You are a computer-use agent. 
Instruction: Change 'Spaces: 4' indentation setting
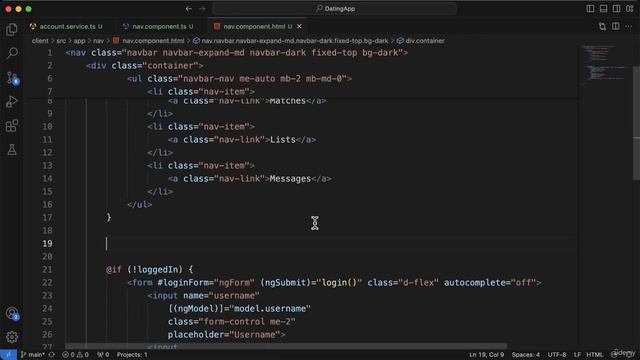(x=526, y=355)
